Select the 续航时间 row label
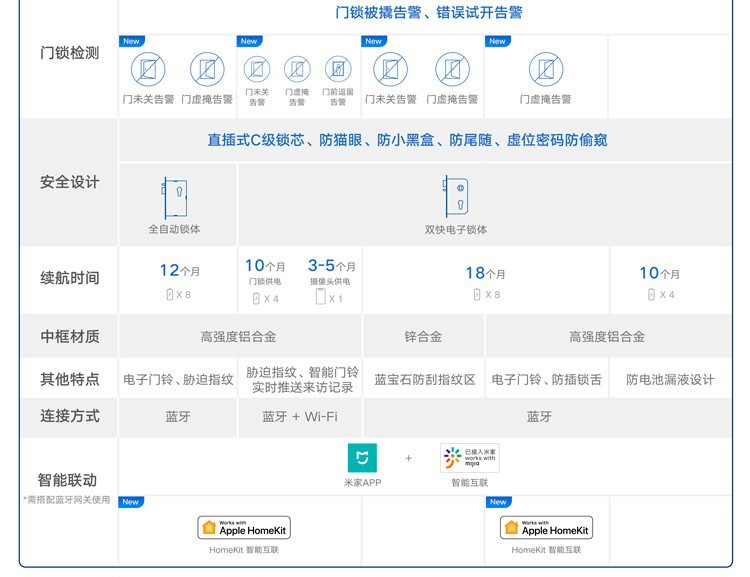The image size is (750, 577). [69, 277]
